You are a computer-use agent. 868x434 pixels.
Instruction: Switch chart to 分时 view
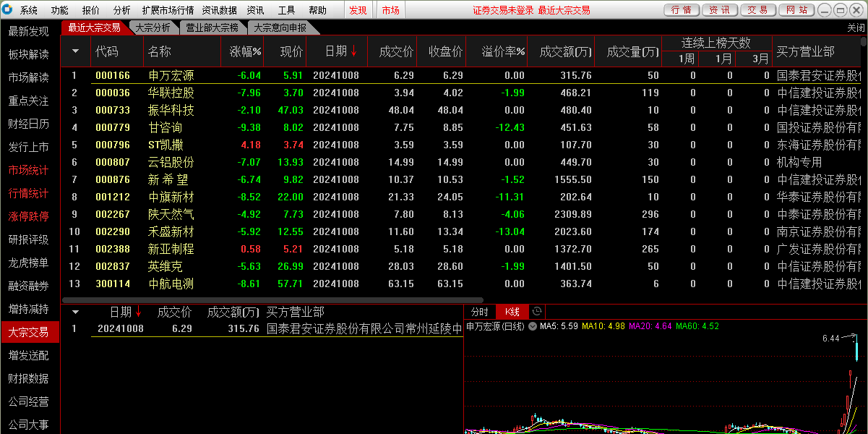click(x=480, y=312)
